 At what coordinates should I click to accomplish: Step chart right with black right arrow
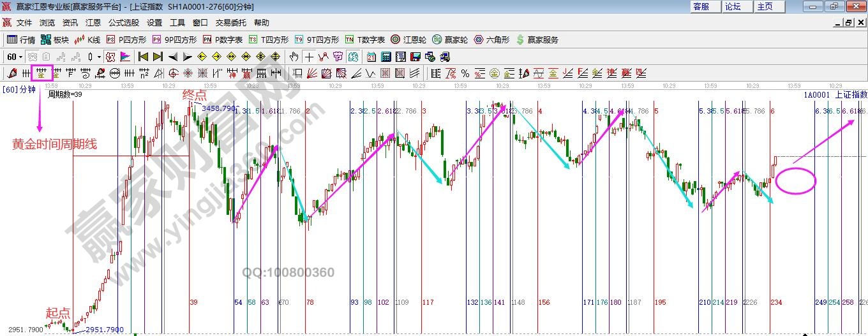click(187, 57)
